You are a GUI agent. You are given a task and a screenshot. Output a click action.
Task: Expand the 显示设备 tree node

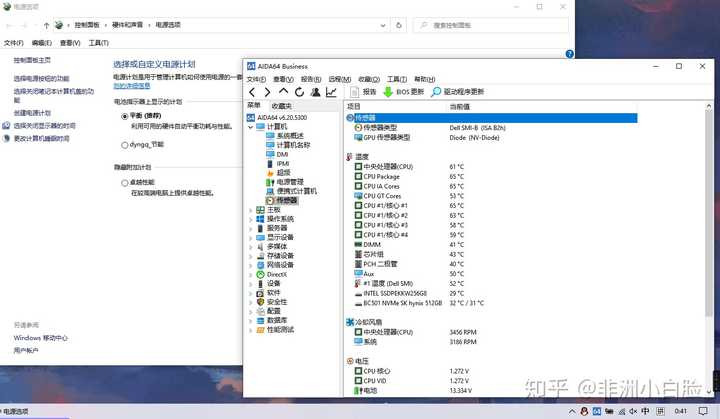coord(251,238)
